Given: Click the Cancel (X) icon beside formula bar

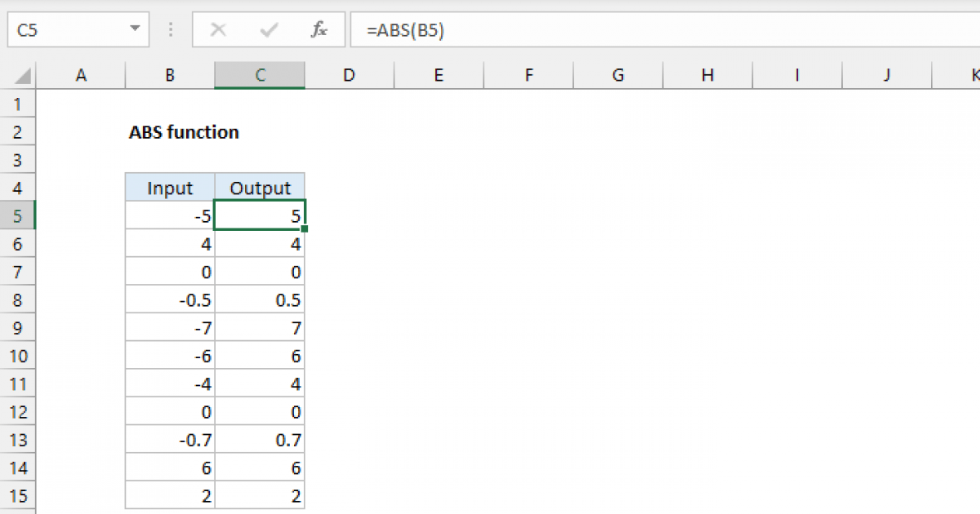Looking at the screenshot, I should click(x=218, y=29).
